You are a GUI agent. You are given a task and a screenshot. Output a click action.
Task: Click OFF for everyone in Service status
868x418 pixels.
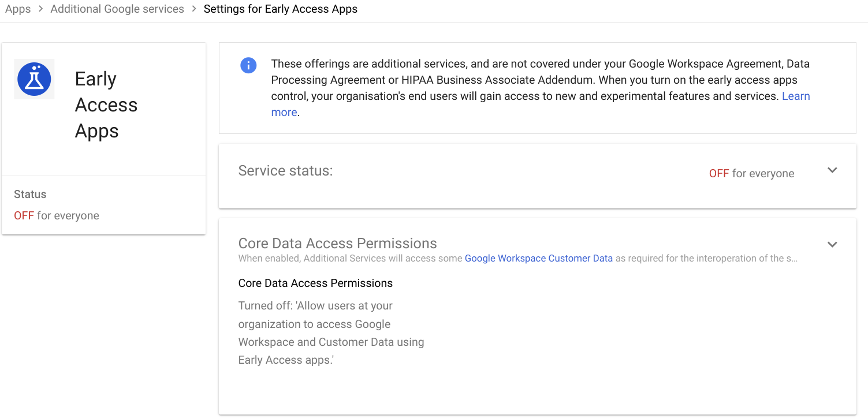pos(751,173)
